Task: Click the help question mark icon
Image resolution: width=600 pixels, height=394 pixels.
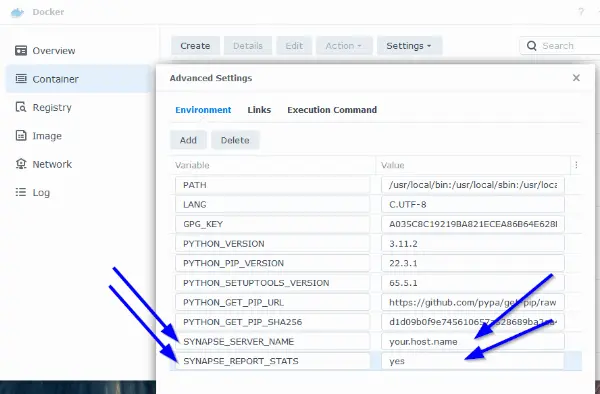Action: 581,12
